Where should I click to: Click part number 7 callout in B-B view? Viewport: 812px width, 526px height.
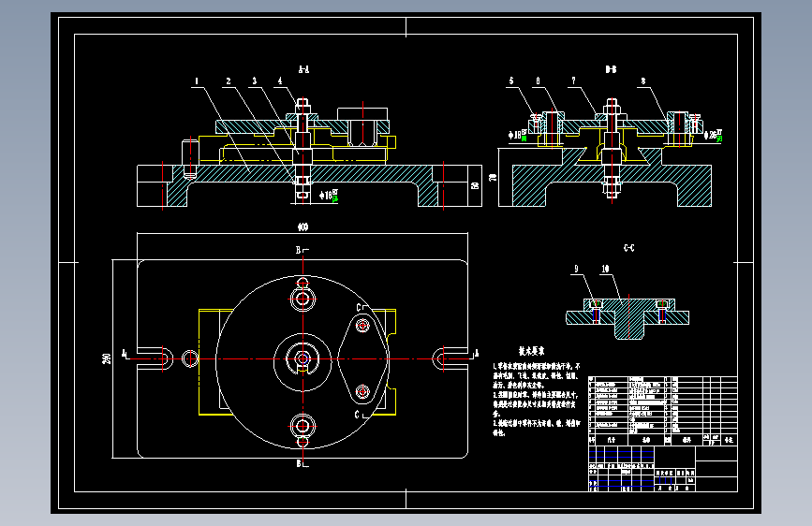click(x=573, y=80)
